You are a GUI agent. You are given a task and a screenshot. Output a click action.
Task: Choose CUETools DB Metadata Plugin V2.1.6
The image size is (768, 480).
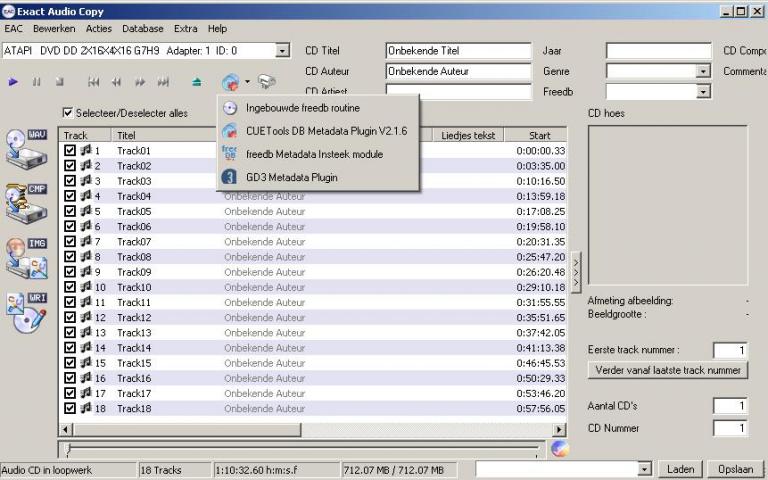coord(326,131)
